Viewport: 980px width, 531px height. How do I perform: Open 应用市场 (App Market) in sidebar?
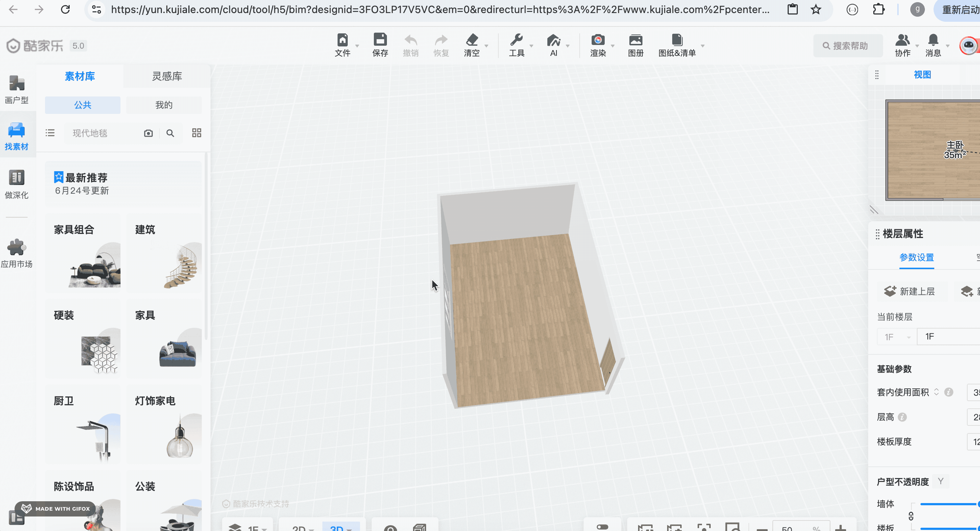[17, 253]
